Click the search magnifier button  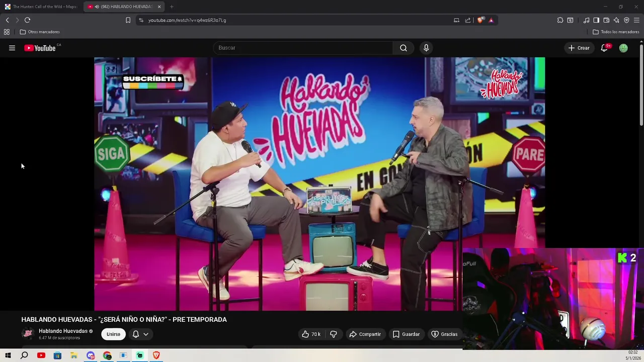coord(404,48)
